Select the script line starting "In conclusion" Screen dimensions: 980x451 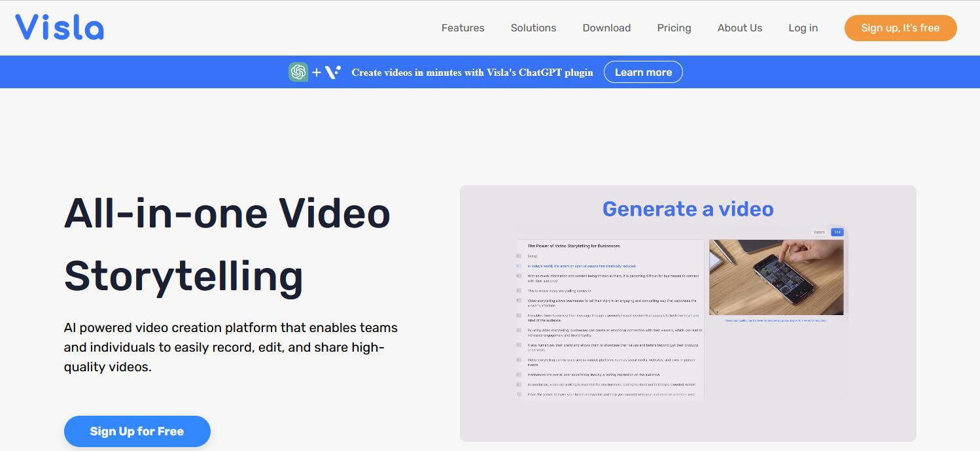[612, 384]
